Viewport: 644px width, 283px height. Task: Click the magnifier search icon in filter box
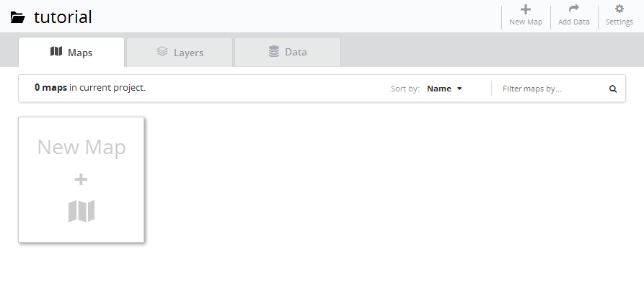[x=613, y=89]
